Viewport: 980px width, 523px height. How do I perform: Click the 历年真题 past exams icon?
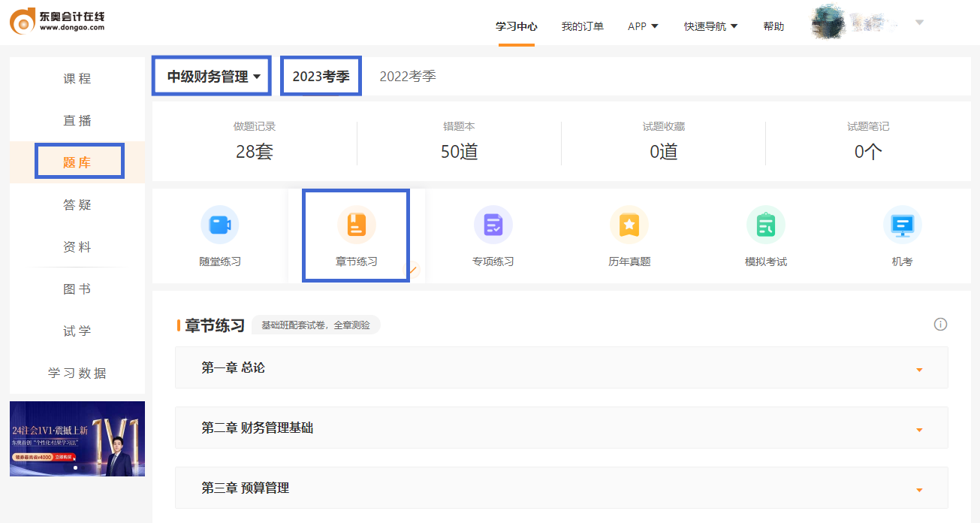[629, 234]
